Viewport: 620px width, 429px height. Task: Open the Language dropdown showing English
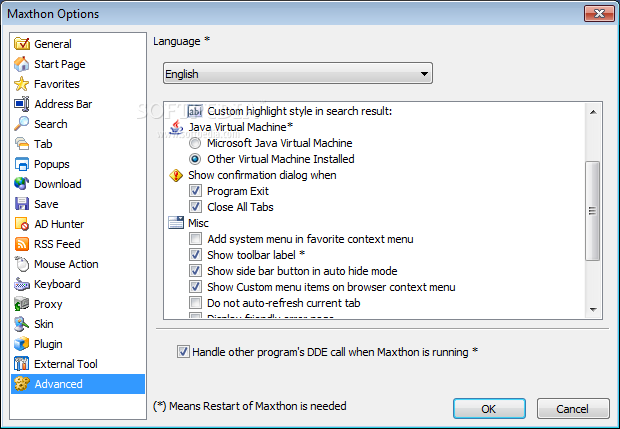pos(298,74)
